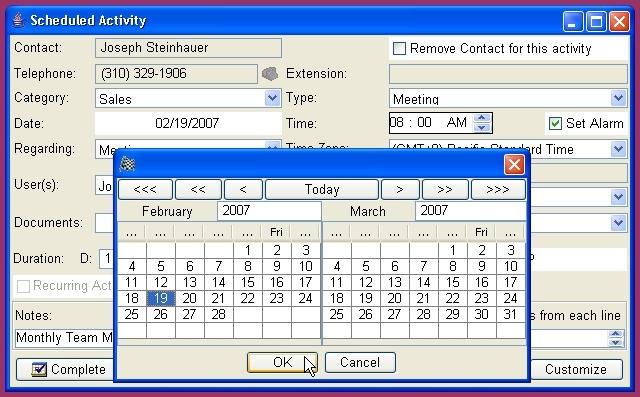
Task: Jump forward far with >>> button
Action: 498,189
